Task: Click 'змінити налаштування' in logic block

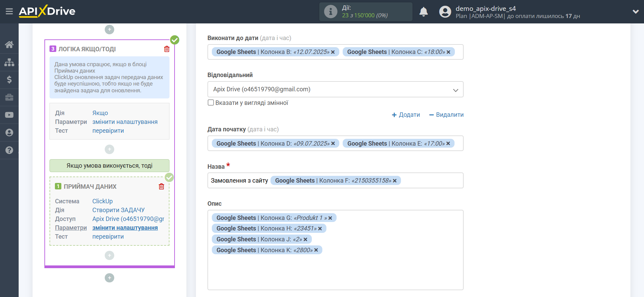Action: point(125,122)
